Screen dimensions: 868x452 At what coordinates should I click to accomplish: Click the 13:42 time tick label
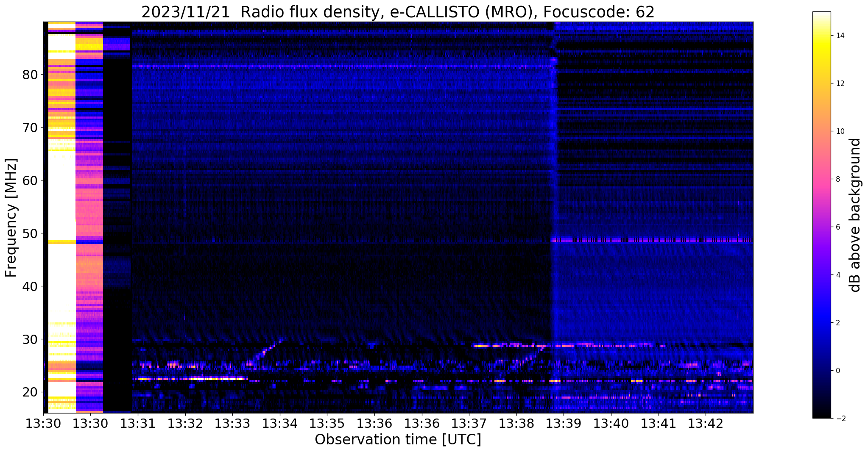(706, 424)
